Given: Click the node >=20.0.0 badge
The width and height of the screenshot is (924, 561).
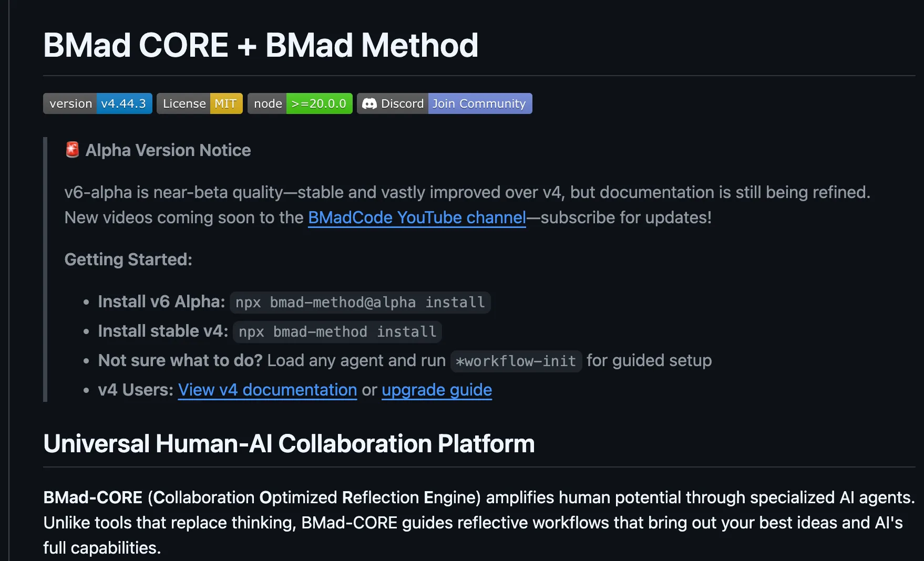Looking at the screenshot, I should pos(300,103).
